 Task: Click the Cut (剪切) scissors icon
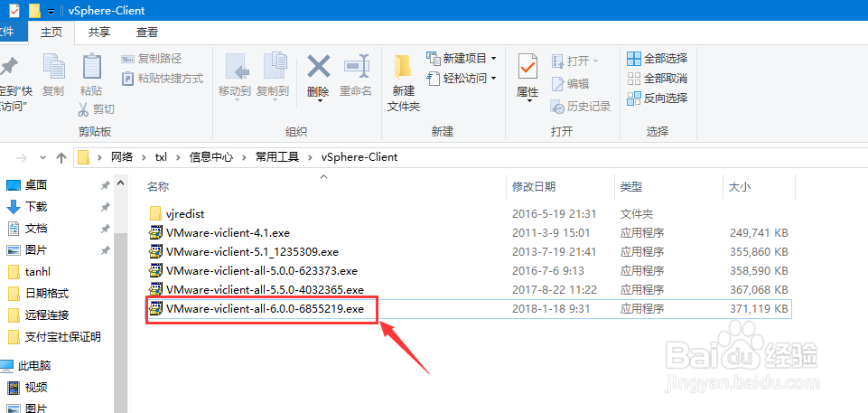[x=83, y=109]
